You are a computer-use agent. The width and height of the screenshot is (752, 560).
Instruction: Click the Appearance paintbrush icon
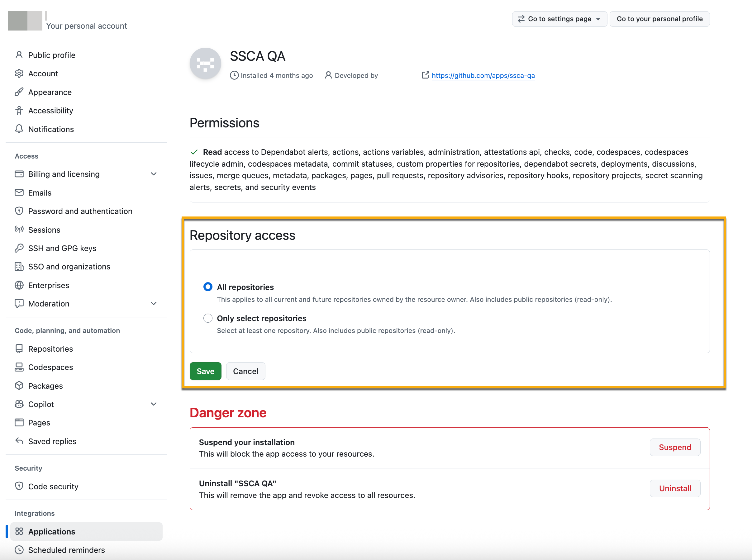tap(19, 92)
